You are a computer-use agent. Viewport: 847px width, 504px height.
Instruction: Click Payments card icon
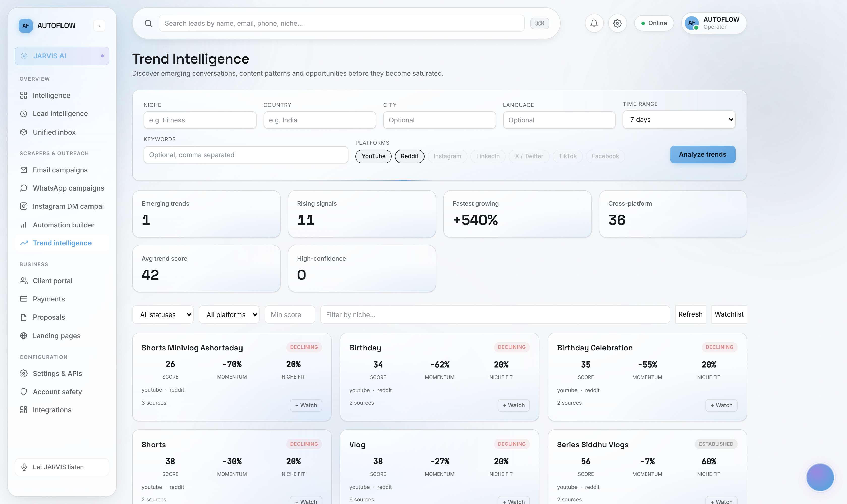pos(23,299)
